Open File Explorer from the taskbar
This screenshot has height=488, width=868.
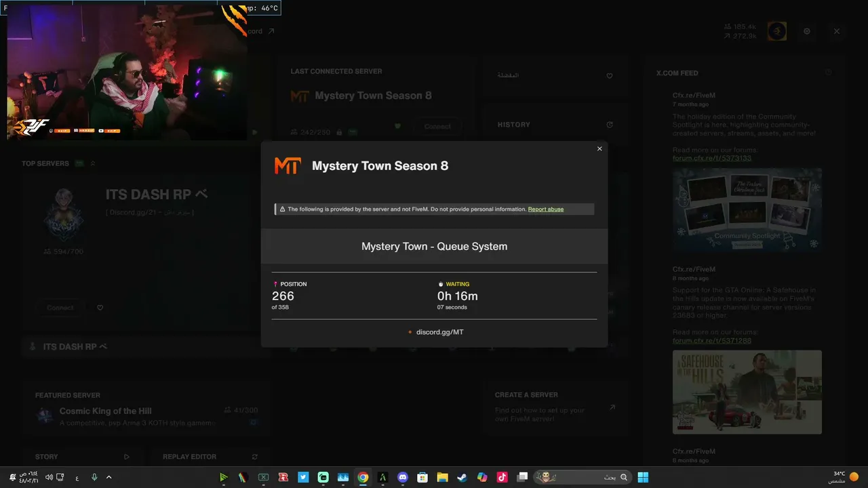[x=442, y=477]
